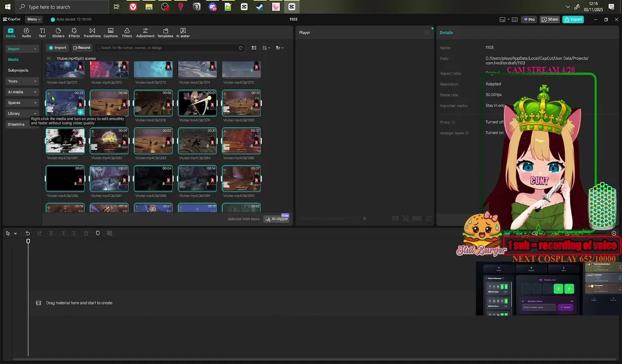
Task: Add clip 1376 with the plus icon
Action: pyautogui.click(x=80, y=112)
